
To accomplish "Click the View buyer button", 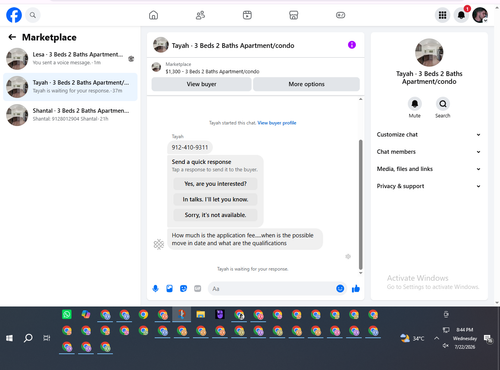I will coord(201,84).
